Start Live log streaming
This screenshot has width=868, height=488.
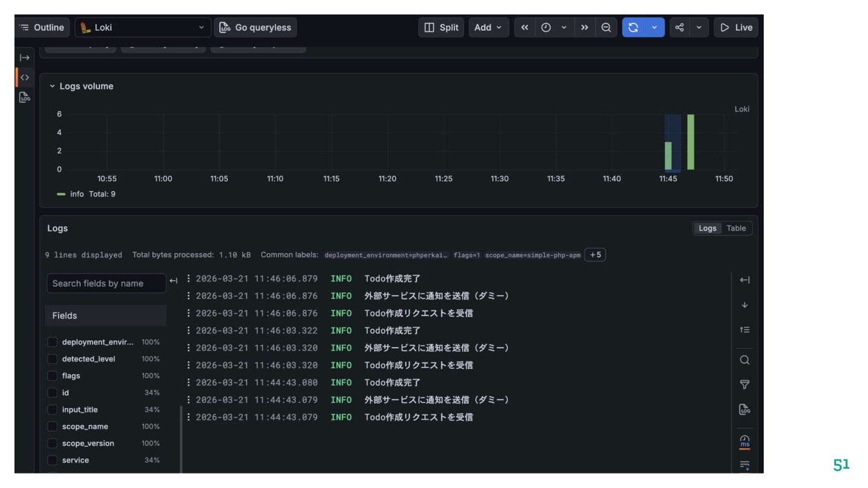coord(736,28)
